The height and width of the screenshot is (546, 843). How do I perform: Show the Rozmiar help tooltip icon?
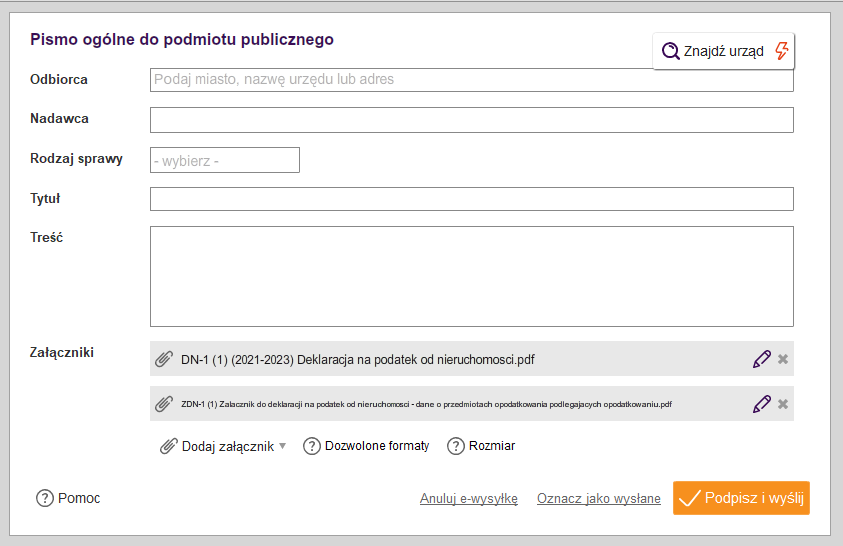[455, 446]
